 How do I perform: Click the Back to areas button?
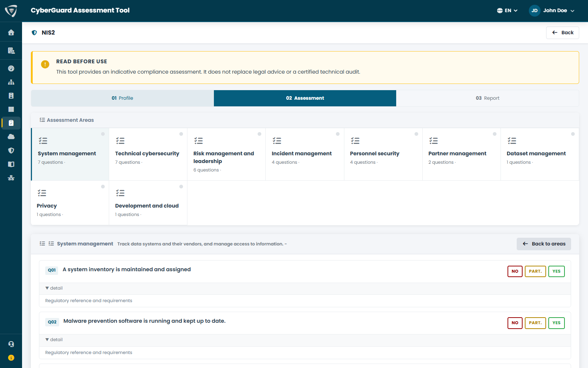tap(544, 244)
